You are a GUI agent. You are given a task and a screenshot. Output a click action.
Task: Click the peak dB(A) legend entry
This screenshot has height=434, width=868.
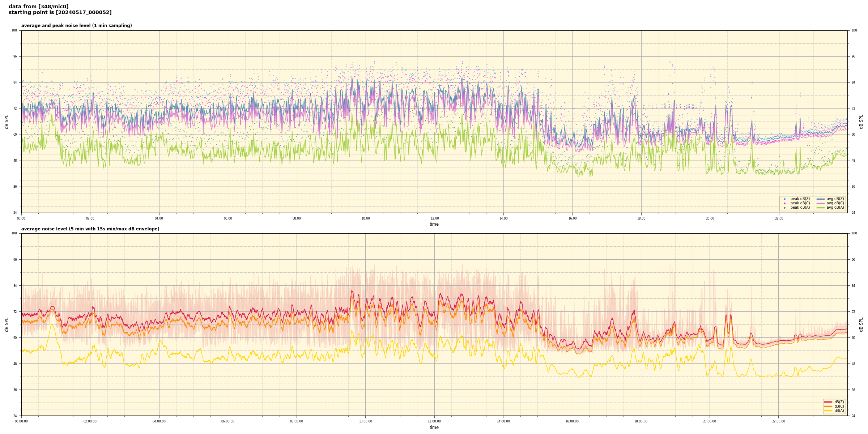800,208
